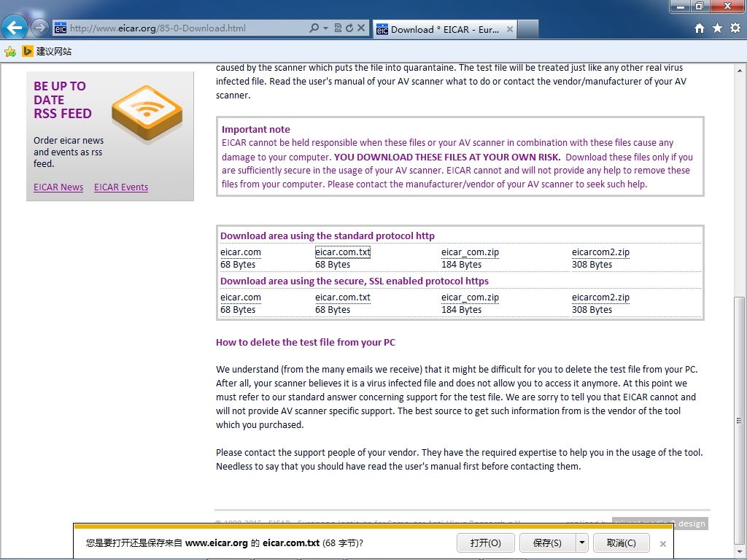
Task: Click the search magnifier icon in address bar
Action: [314, 28]
